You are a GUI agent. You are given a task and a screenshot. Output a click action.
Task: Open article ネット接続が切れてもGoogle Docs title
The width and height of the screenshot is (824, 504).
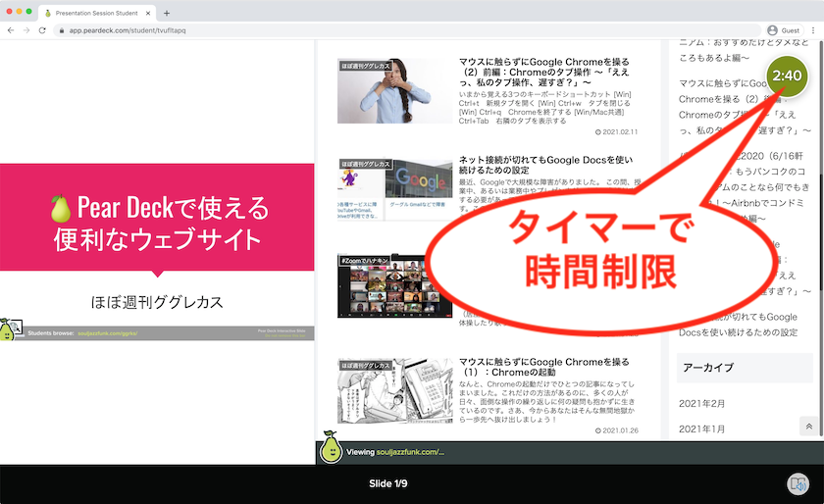click(x=545, y=165)
